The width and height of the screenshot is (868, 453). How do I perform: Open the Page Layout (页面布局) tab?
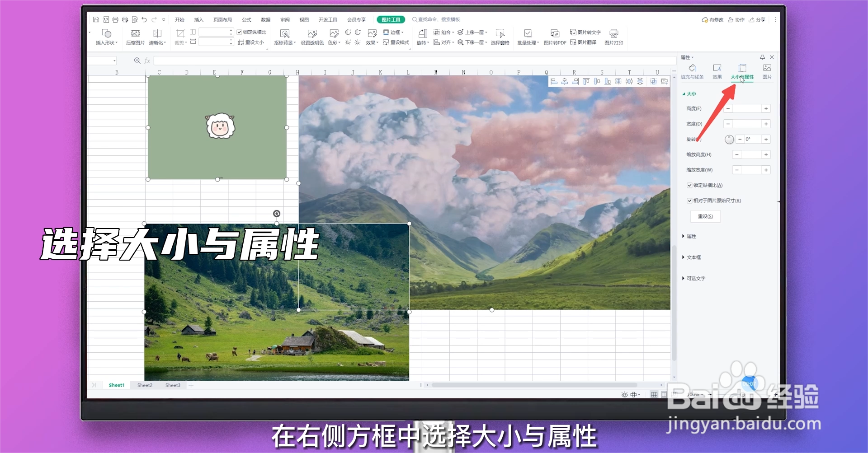[223, 19]
